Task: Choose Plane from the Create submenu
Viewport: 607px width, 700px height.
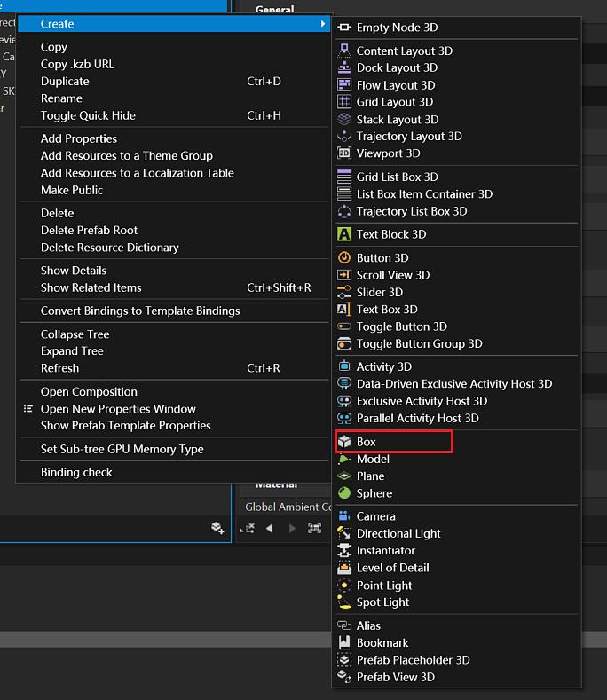Action: 370,476
